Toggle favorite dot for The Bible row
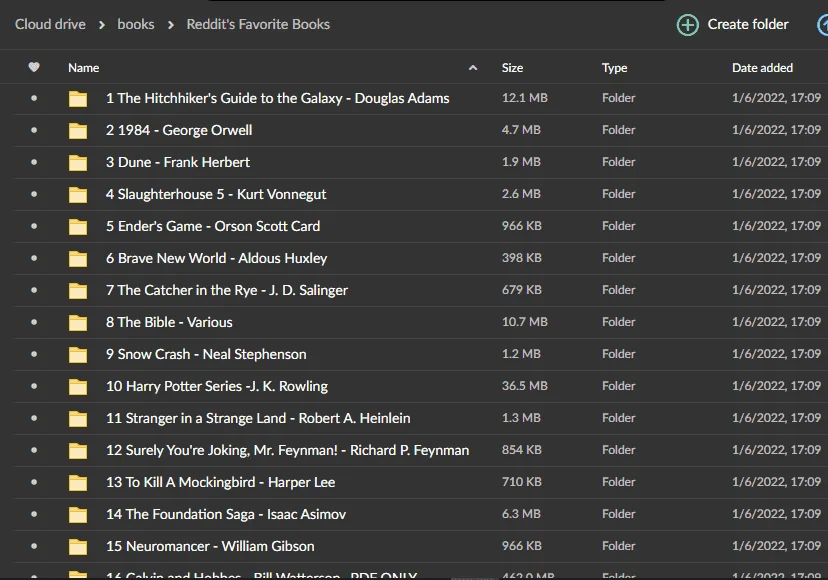The image size is (828, 580). point(34,322)
